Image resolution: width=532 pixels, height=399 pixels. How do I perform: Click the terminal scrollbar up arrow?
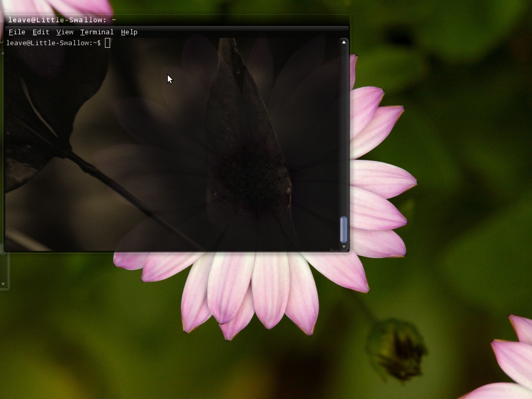click(x=344, y=43)
